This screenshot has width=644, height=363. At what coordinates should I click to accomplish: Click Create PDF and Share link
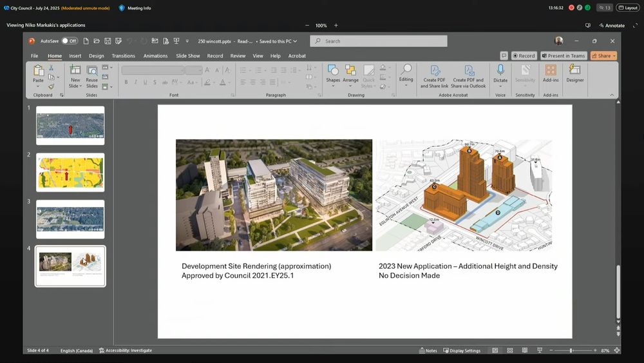[x=434, y=77]
